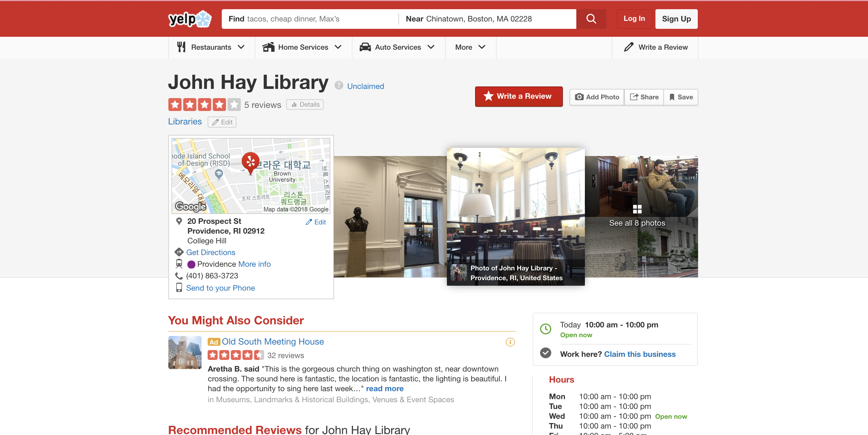
Task: Expand the Restaurants dropdown chevron
Action: coord(241,47)
